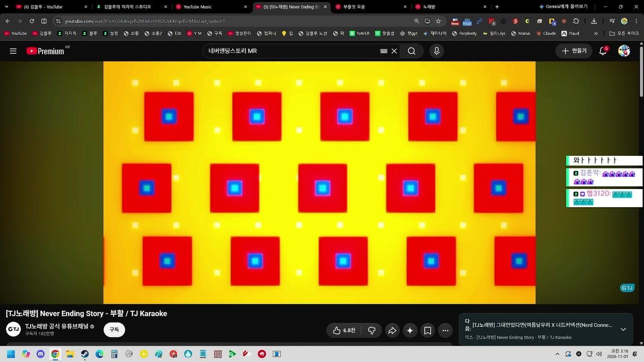The height and width of the screenshot is (362, 644).
Task: Bookmark this page with the star icon
Action: pyautogui.click(x=438, y=21)
